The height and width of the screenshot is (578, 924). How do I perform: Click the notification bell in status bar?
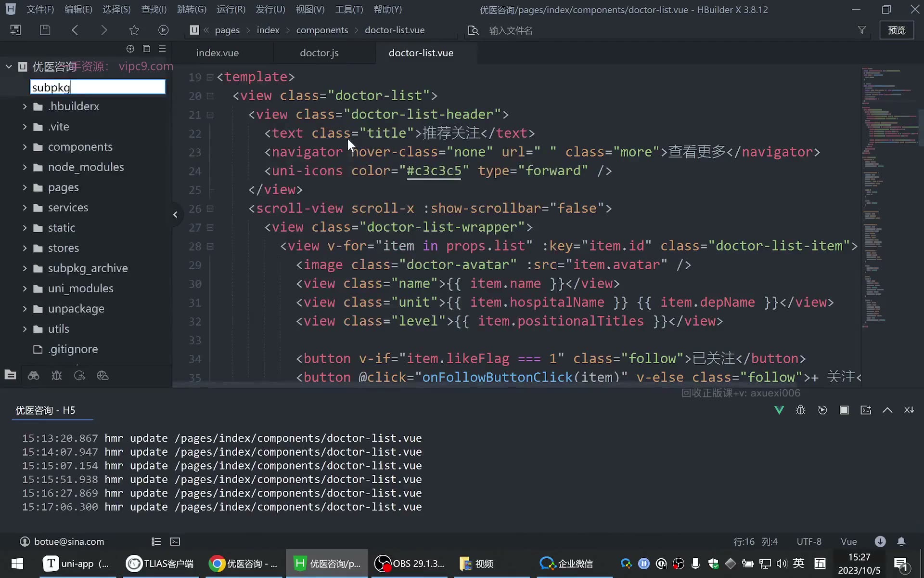pyautogui.click(x=901, y=541)
